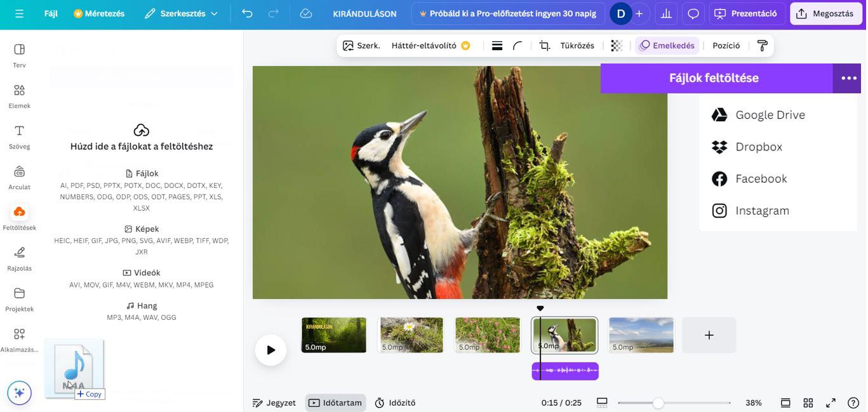Viewport: 868px width, 412px height.
Task: Click Szerk. image edit button
Action: (361, 46)
